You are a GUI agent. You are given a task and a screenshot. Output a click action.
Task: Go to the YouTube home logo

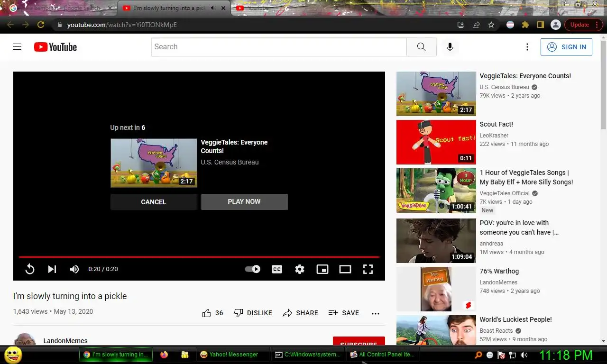[55, 47]
